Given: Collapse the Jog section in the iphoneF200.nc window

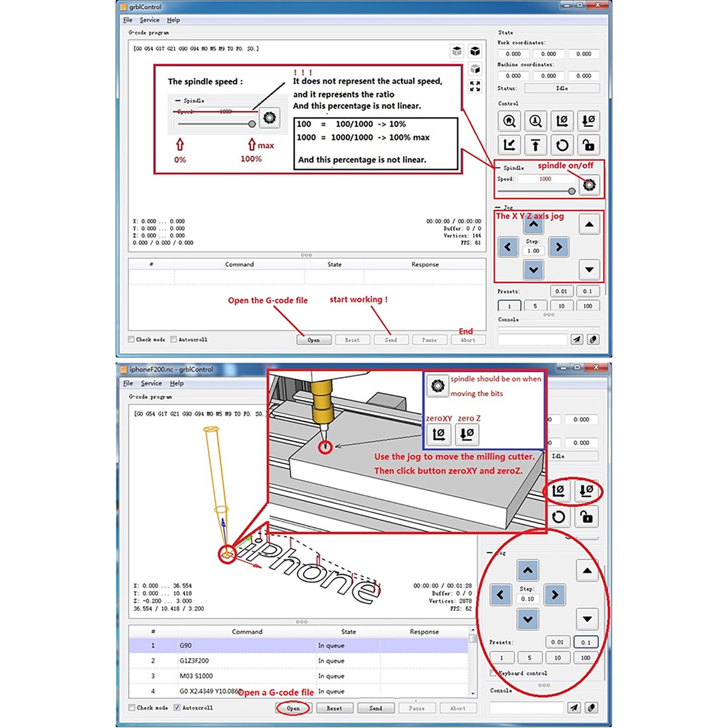Looking at the screenshot, I should point(490,553).
